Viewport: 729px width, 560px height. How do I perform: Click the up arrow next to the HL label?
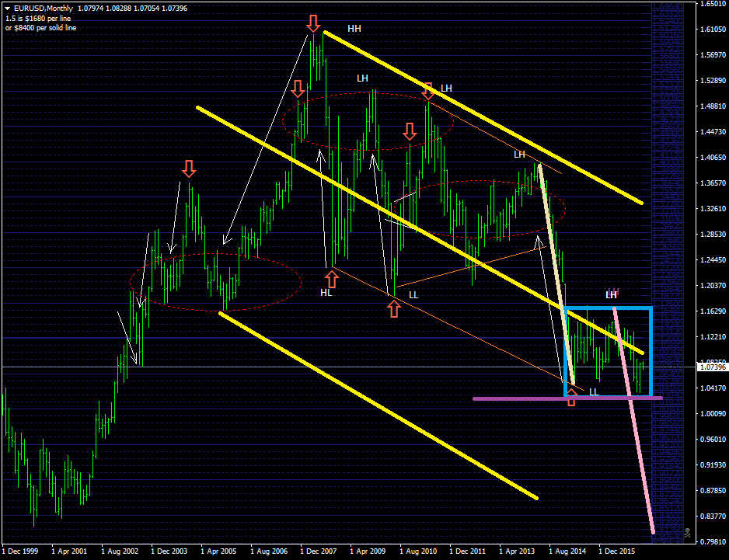coord(332,280)
